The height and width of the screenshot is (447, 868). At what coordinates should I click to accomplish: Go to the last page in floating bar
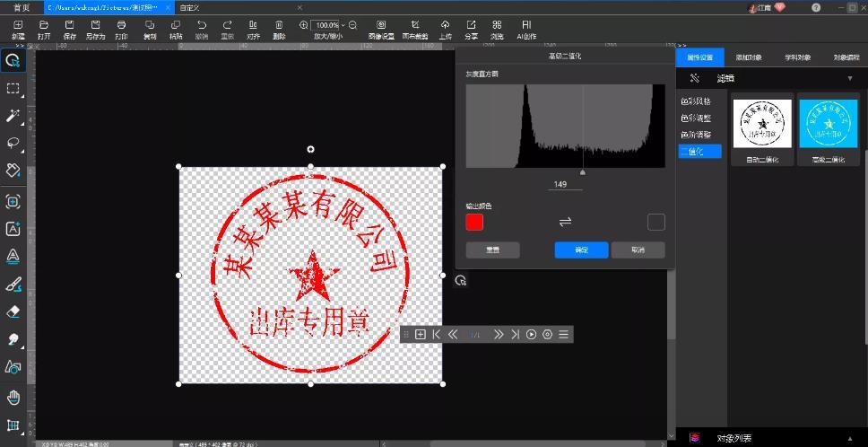point(515,334)
